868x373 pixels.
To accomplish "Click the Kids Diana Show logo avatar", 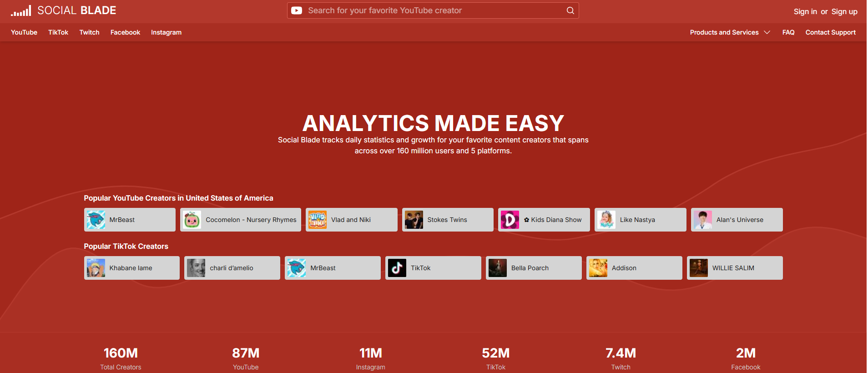I will coord(510,220).
